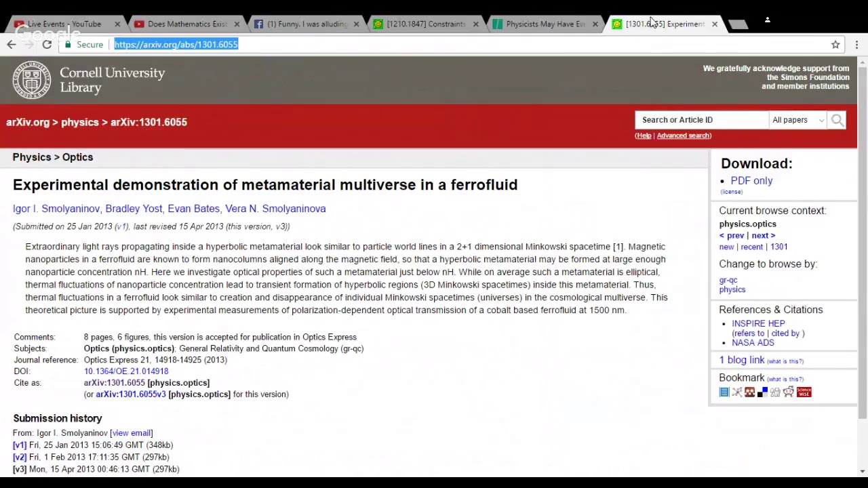Open 1 blog link
The width and height of the screenshot is (868, 488).
click(742, 361)
